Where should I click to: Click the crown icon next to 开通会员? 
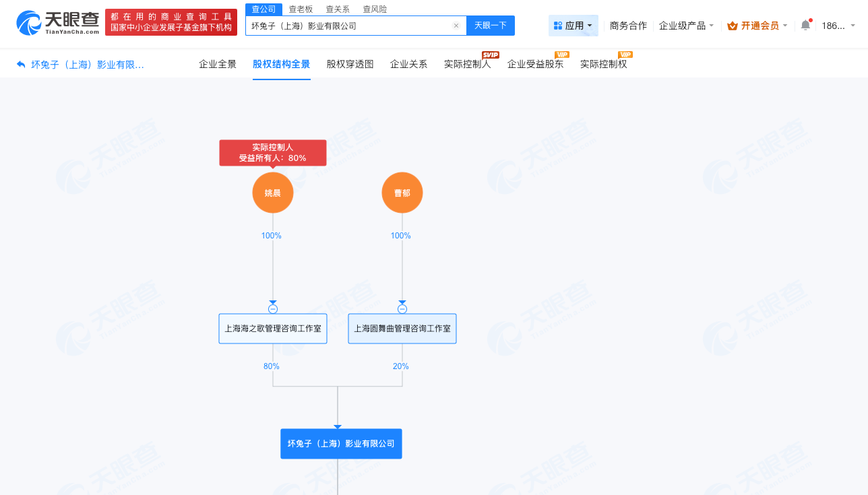click(x=733, y=26)
